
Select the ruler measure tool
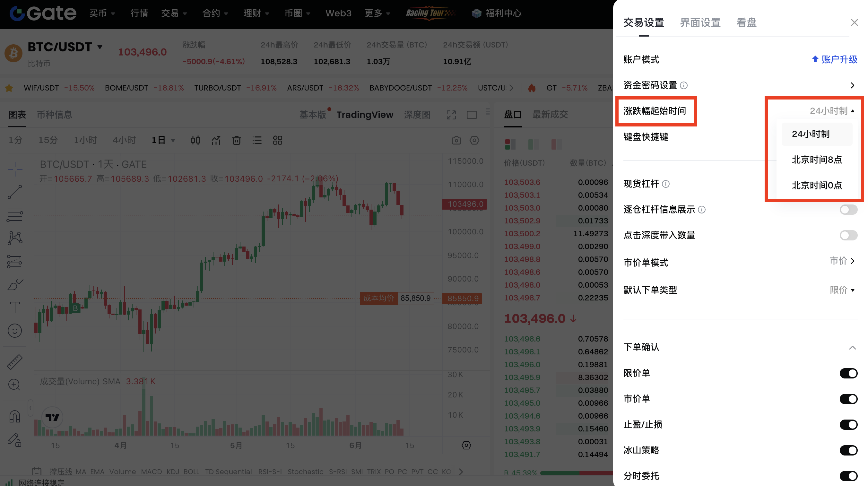14,362
